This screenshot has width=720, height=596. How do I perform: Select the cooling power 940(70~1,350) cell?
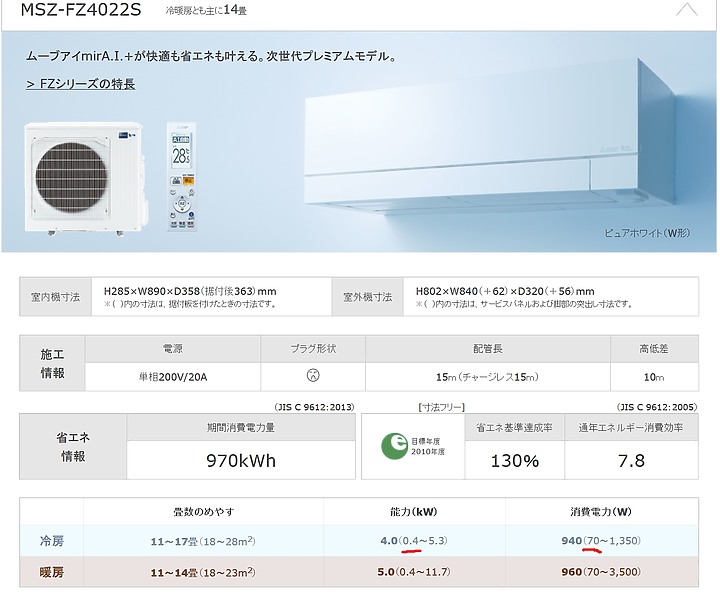pyautogui.click(x=601, y=540)
